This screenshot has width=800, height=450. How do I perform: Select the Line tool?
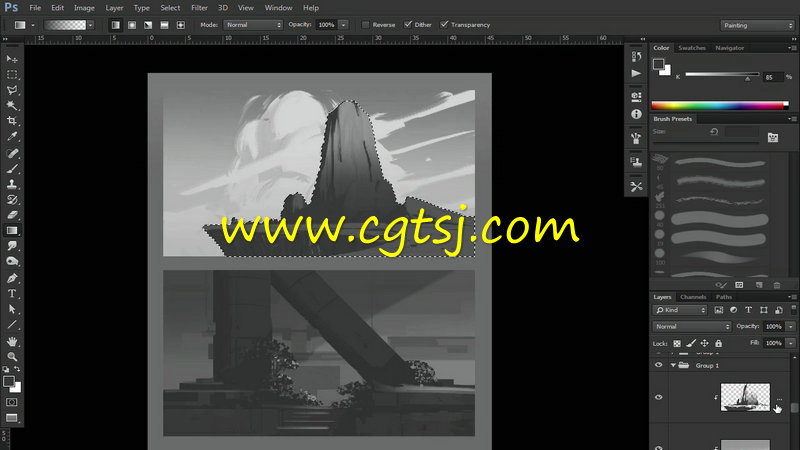12,324
